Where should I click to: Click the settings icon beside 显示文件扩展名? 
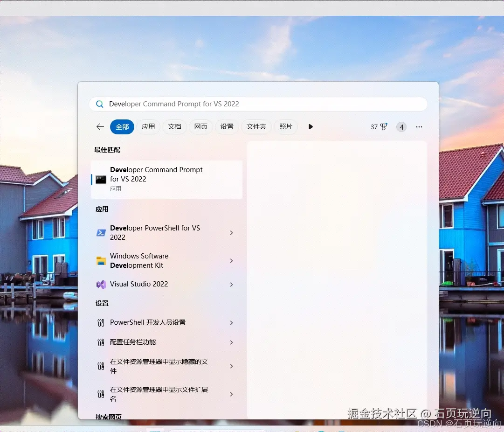click(x=101, y=394)
